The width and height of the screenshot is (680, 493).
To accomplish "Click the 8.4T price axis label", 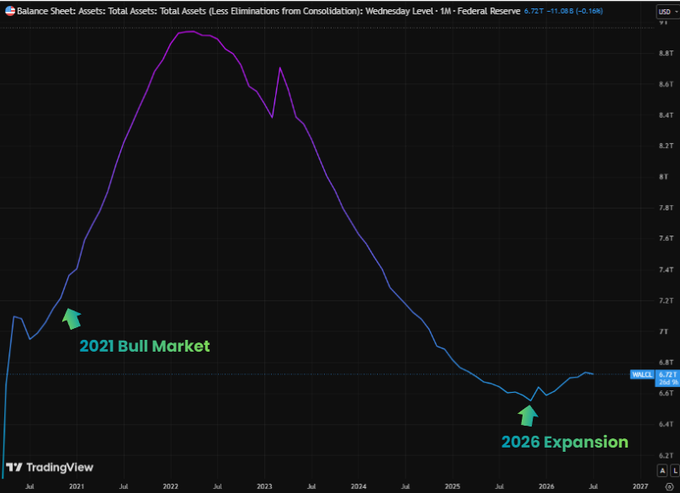I will click(x=666, y=115).
